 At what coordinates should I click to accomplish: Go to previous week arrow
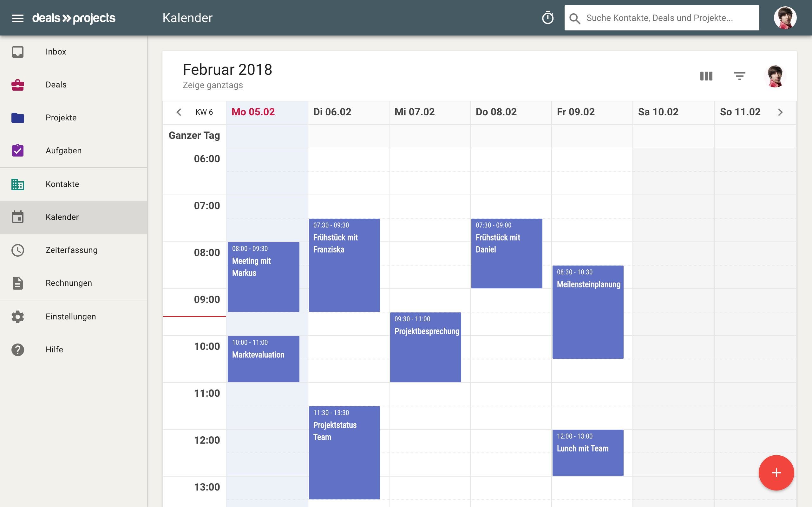tap(179, 112)
